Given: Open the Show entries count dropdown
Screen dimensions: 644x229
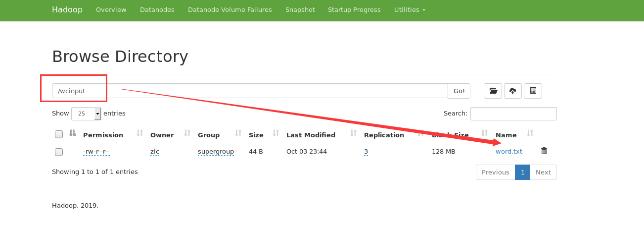Looking at the screenshot, I should click(86, 114).
